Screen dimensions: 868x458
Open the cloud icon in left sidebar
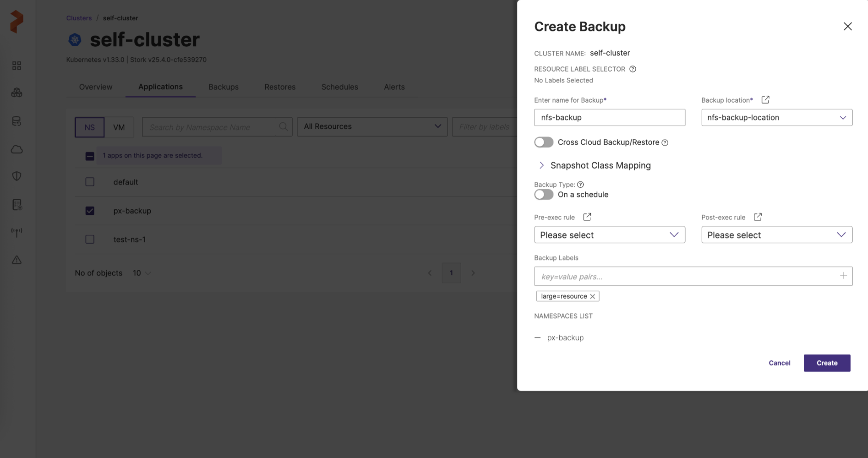click(17, 149)
